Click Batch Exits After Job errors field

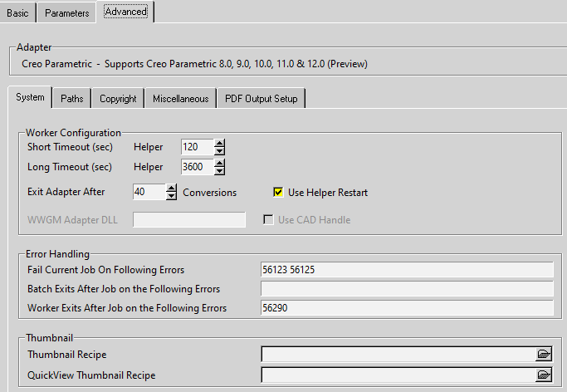pyautogui.click(x=407, y=289)
